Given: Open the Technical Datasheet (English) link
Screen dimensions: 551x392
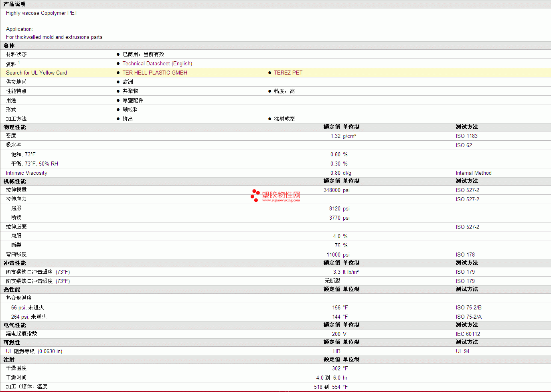Looking at the screenshot, I should 157,64.
